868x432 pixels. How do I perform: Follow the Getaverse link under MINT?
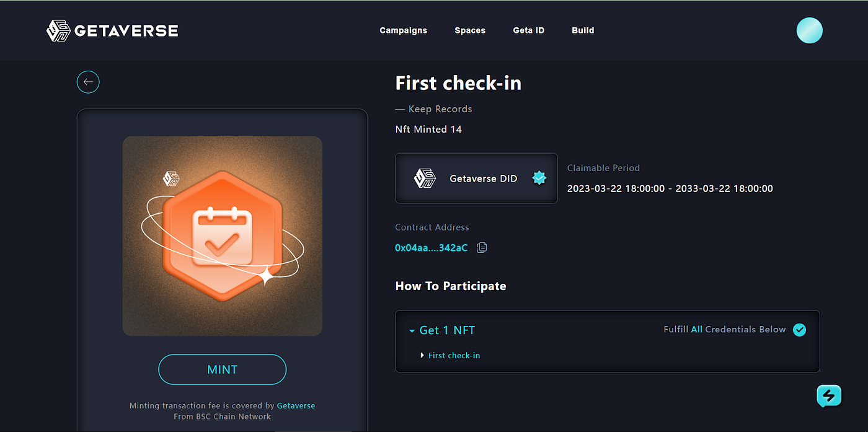coord(296,406)
